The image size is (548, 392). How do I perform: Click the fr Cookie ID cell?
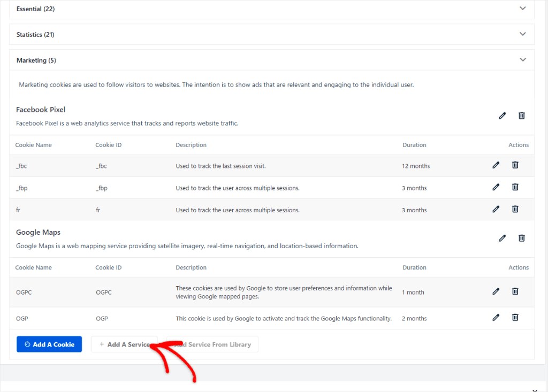coord(98,210)
